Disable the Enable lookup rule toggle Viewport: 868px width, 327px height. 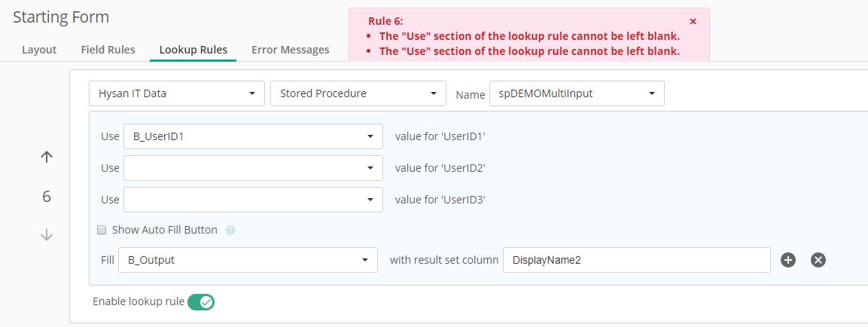201,302
